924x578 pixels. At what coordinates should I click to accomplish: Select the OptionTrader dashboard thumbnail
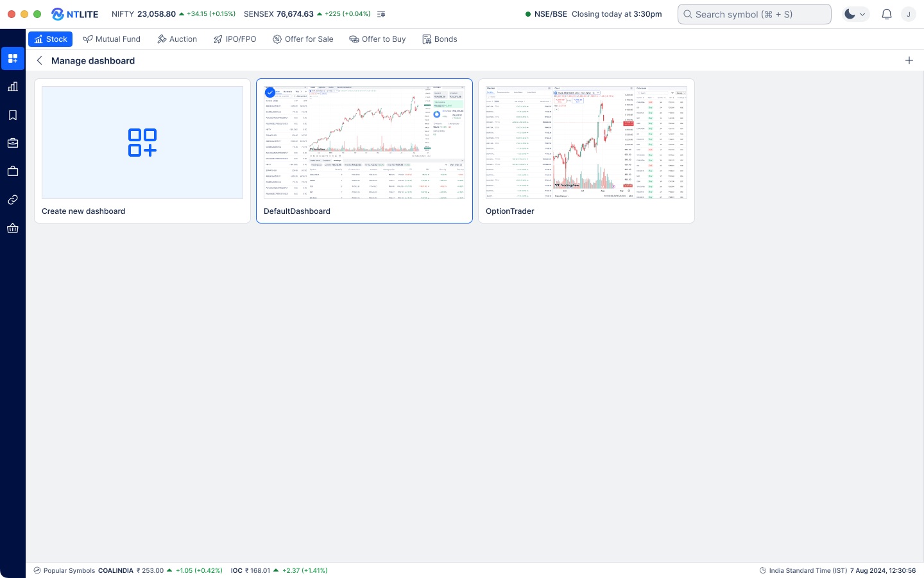(x=586, y=143)
